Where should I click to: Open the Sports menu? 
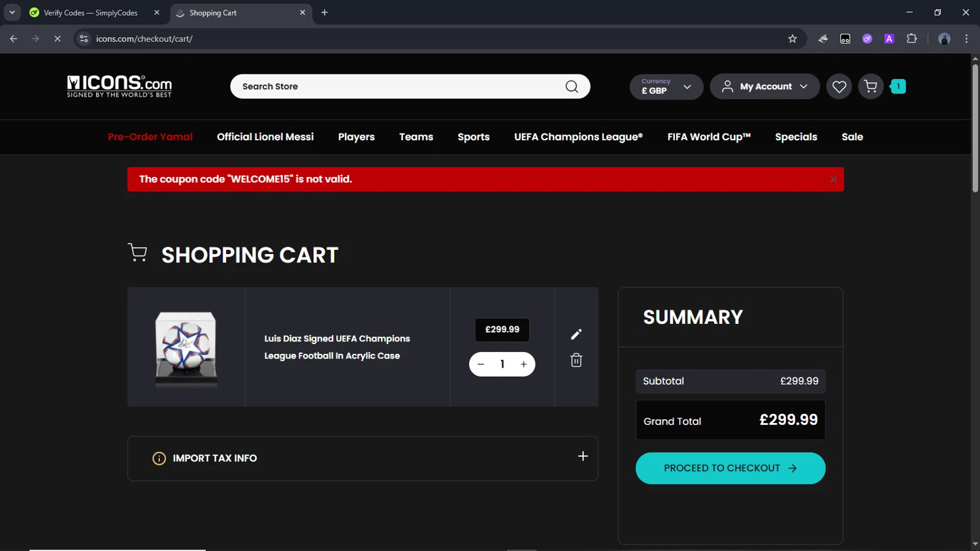(x=474, y=137)
